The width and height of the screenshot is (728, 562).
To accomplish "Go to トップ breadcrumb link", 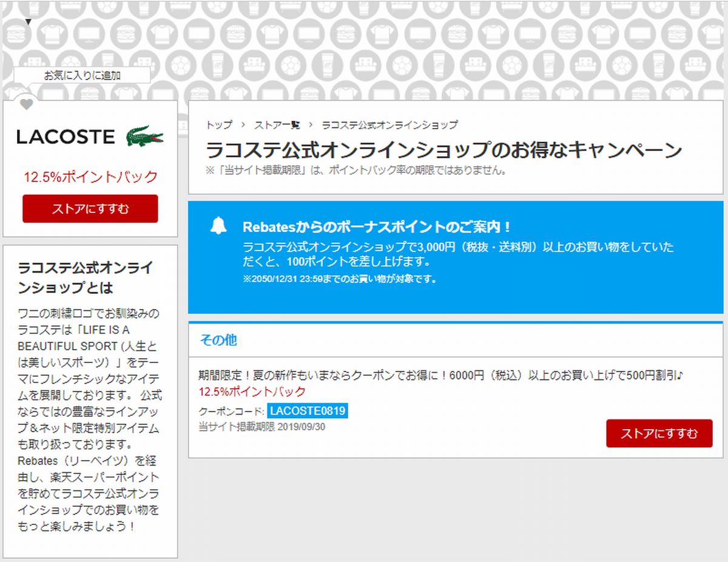I will click(x=219, y=125).
